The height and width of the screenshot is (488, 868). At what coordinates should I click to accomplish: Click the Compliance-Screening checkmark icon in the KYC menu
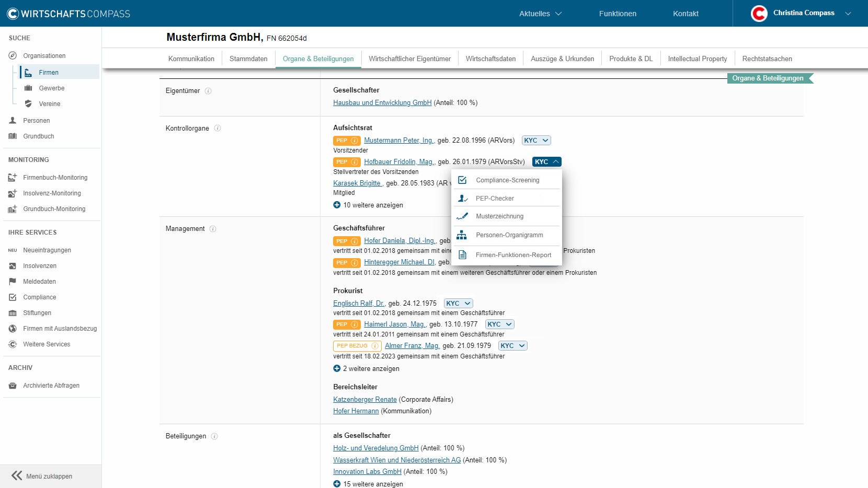(462, 180)
